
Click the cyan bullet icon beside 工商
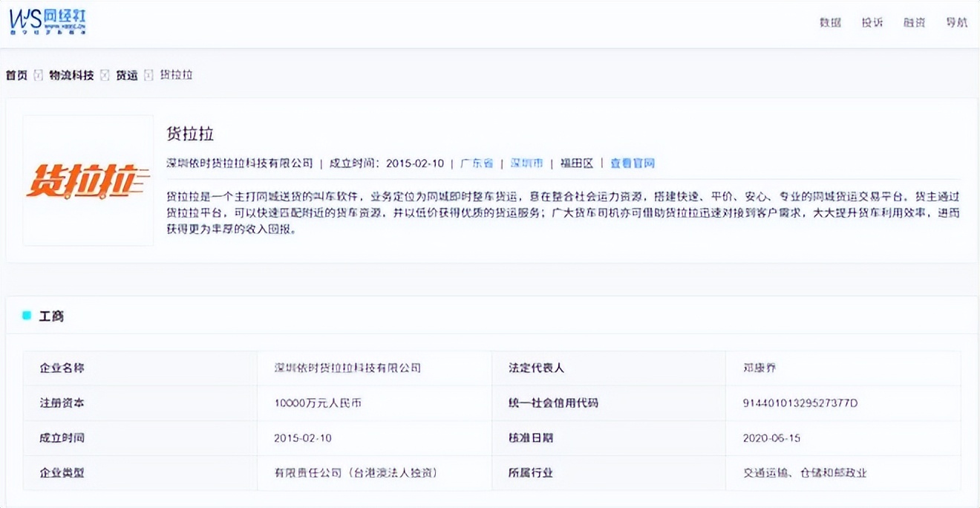click(27, 316)
